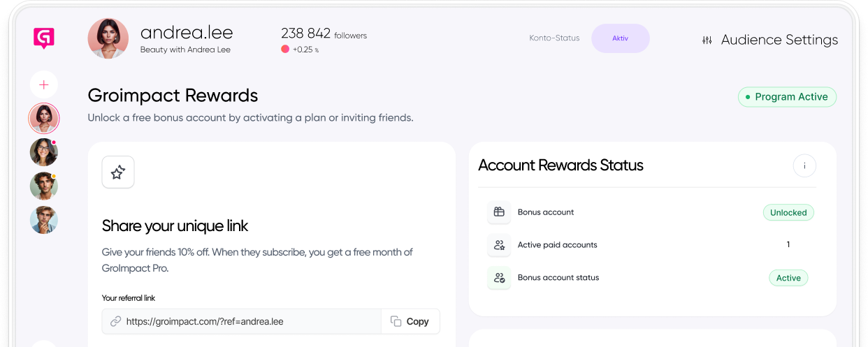
Task: Click the referral link URL field
Action: point(245,321)
